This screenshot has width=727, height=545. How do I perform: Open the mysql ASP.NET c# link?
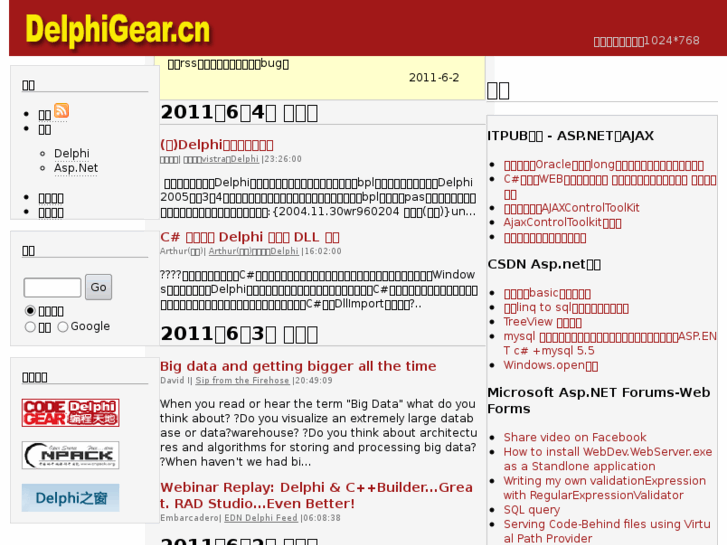[610, 343]
